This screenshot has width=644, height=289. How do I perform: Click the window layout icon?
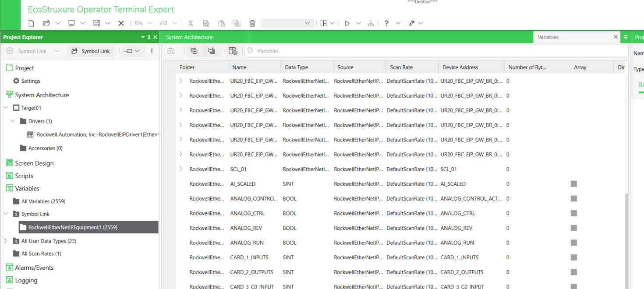[323, 23]
